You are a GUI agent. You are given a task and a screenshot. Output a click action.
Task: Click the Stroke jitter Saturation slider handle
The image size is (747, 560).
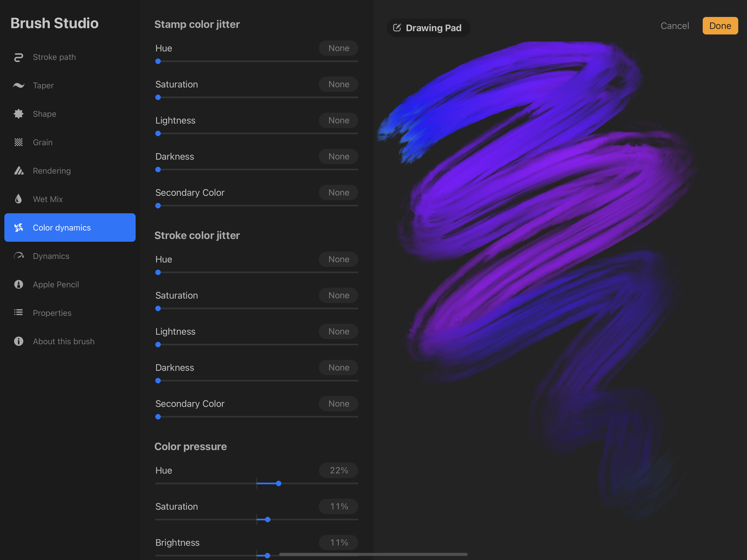[158, 309]
